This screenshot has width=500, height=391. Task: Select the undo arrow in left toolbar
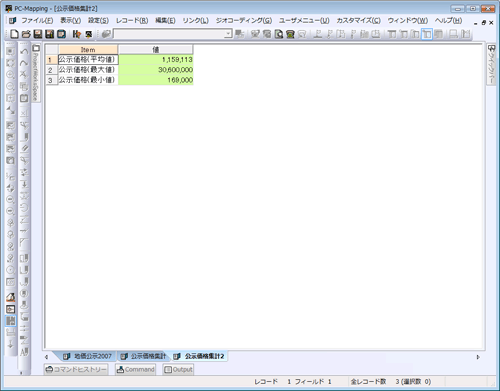[24, 51]
